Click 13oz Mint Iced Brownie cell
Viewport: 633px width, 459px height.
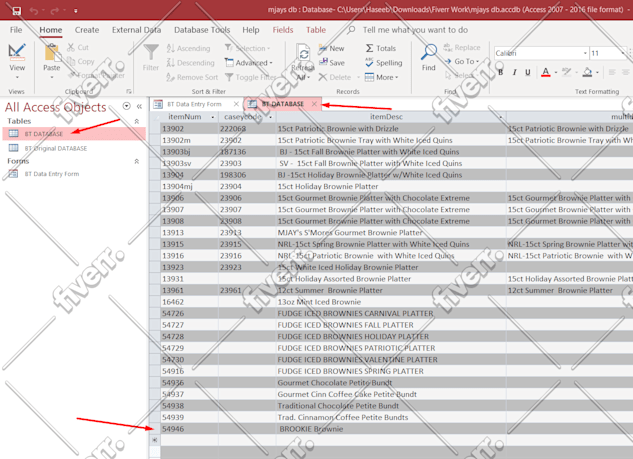[x=391, y=302]
